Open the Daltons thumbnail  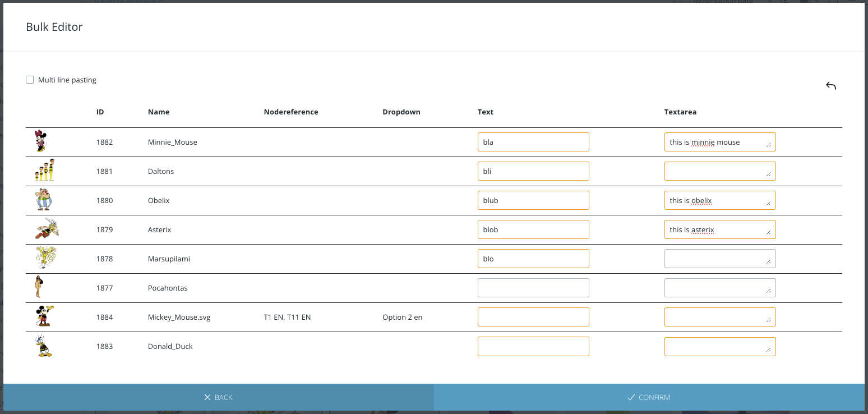click(x=45, y=171)
